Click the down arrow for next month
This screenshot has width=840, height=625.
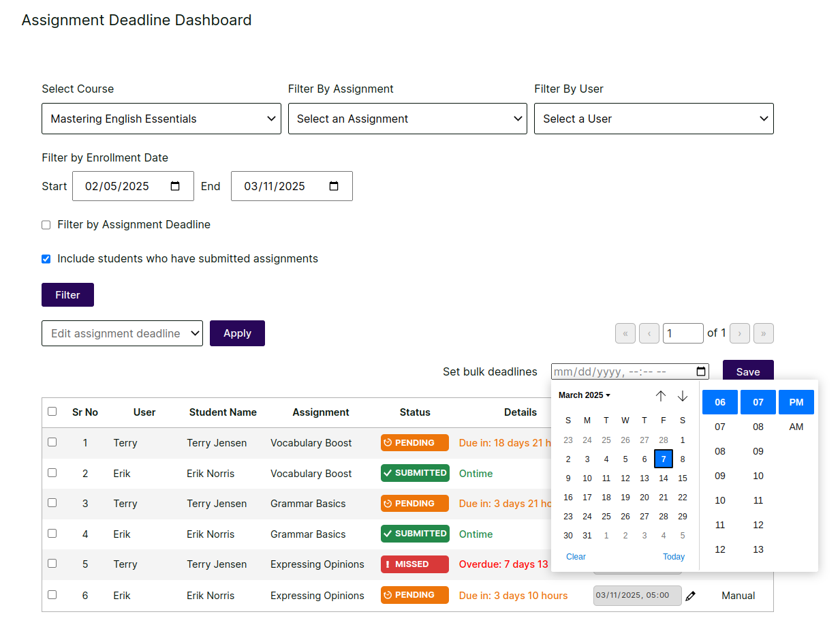(x=682, y=396)
